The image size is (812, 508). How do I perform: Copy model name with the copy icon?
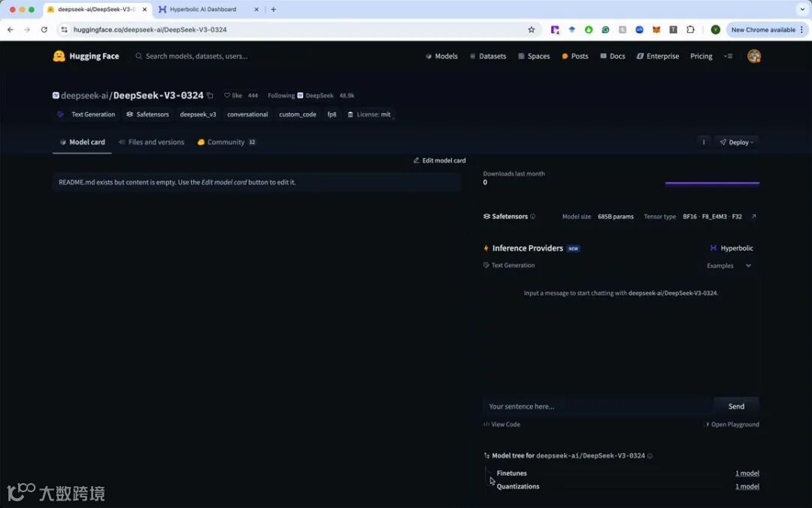coord(211,96)
